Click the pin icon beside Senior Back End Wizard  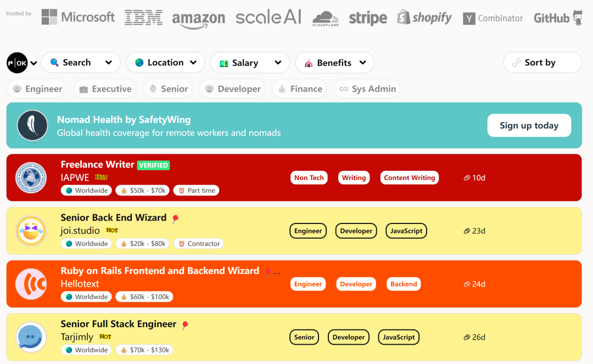[175, 219]
